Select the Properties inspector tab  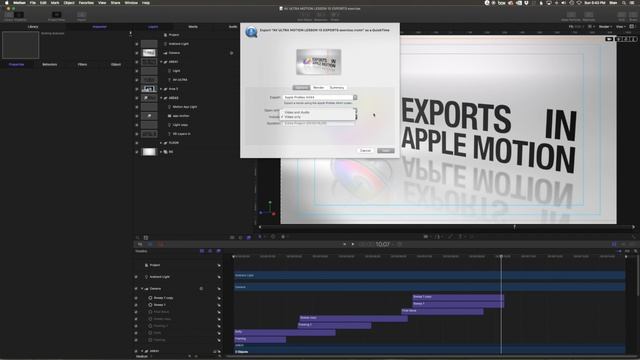point(16,64)
